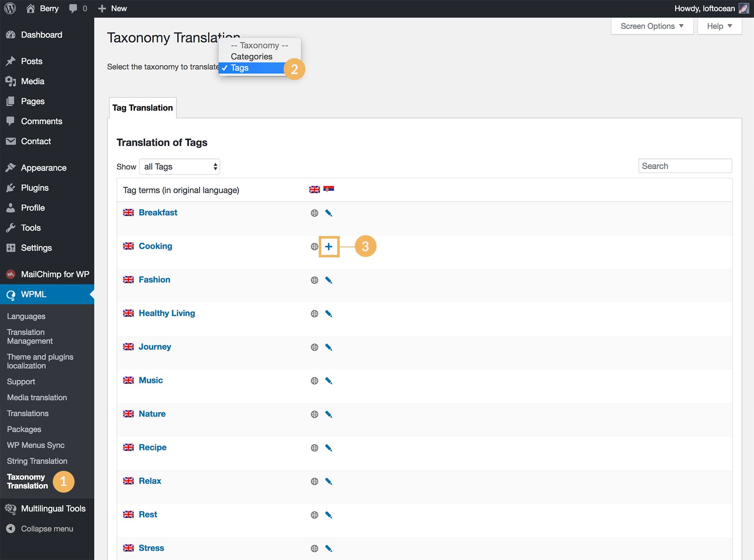Click the comments bubble icon in admin bar
This screenshot has width=754, height=560.
[x=73, y=8]
